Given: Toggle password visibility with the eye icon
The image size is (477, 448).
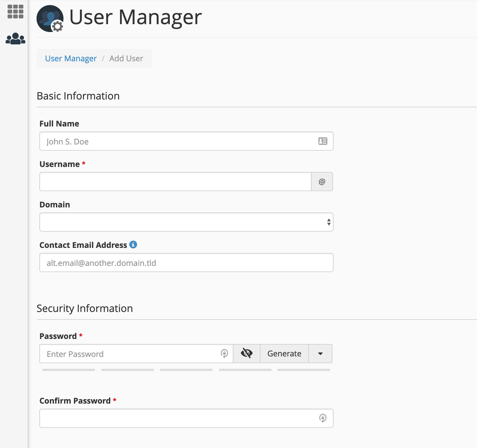Looking at the screenshot, I should click(246, 354).
